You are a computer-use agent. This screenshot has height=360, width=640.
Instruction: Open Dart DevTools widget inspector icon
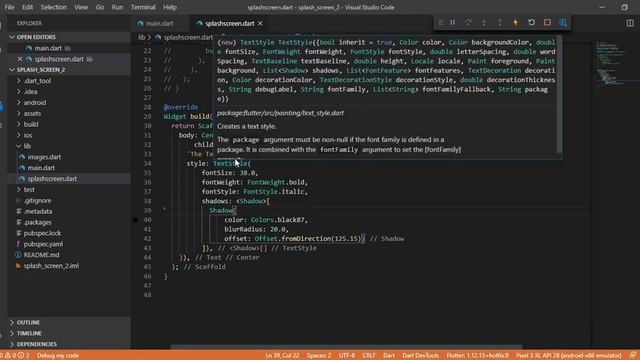[x=563, y=22]
